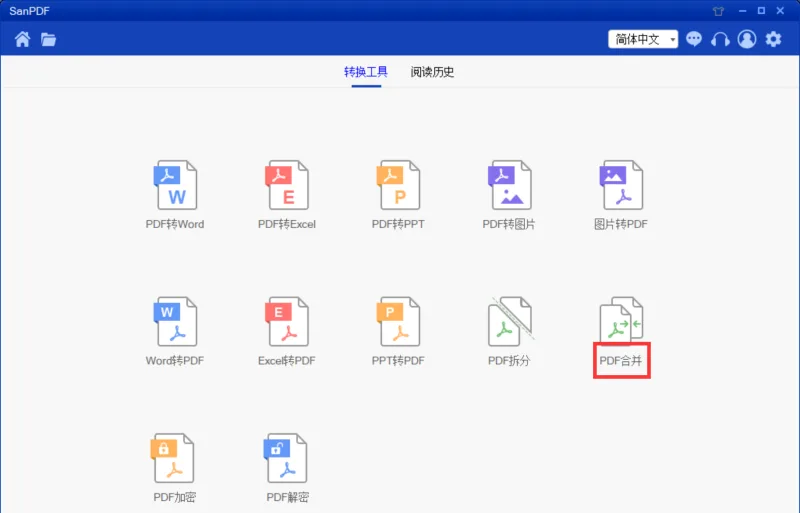The height and width of the screenshot is (513, 800).
Task: Go to the home screen icon
Action: 22,39
